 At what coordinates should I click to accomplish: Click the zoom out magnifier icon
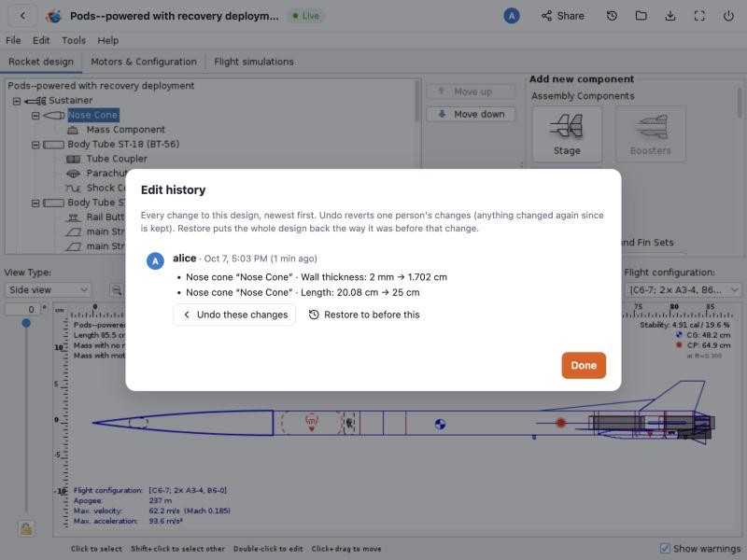click(x=116, y=290)
